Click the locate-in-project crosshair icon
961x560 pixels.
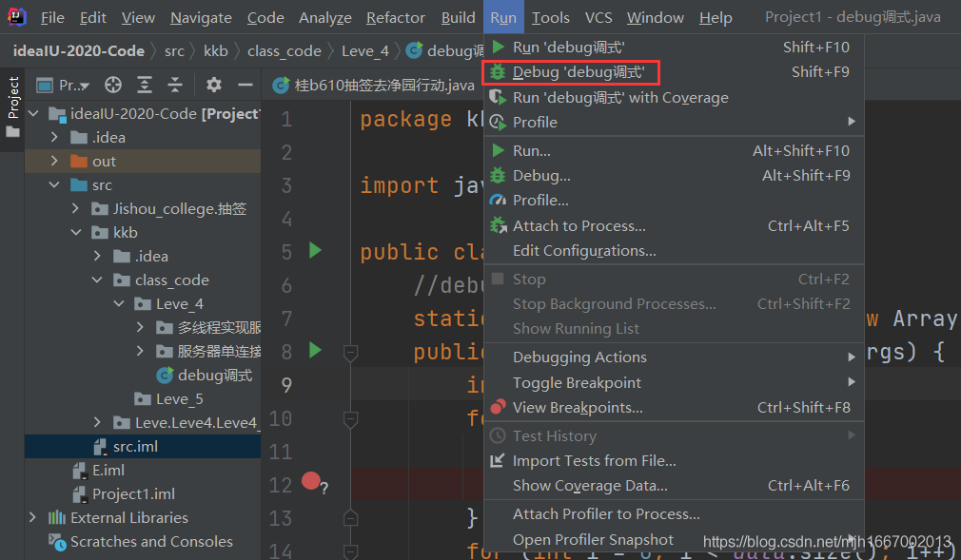click(x=113, y=85)
